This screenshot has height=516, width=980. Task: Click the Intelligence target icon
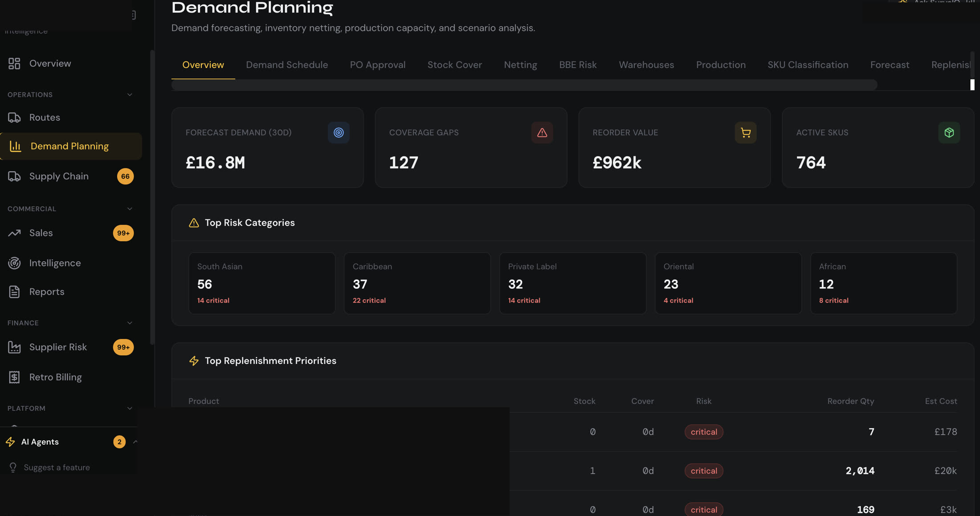tap(14, 263)
